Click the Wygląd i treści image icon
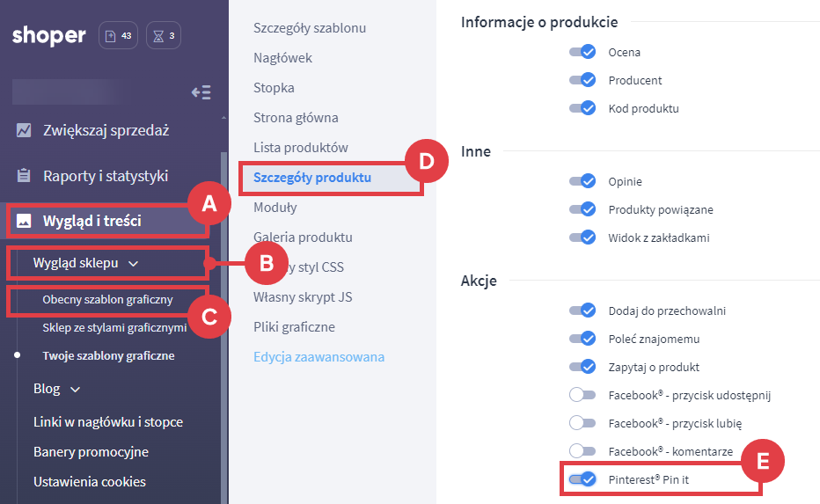 [x=25, y=221]
